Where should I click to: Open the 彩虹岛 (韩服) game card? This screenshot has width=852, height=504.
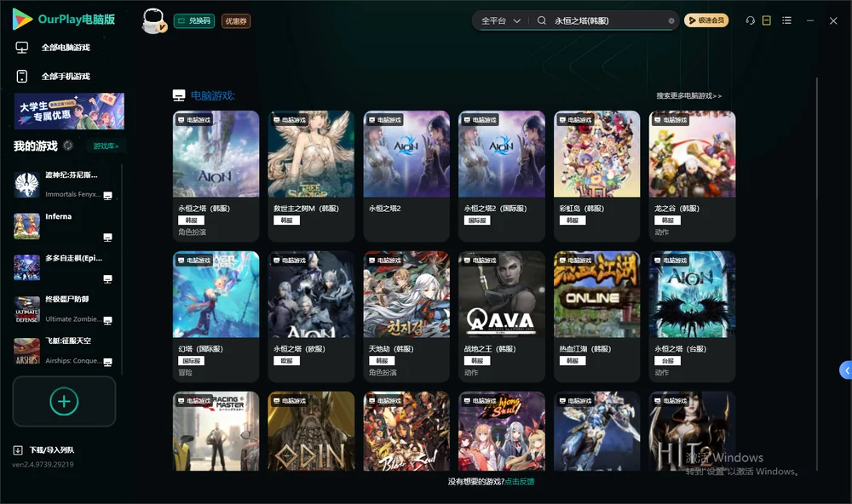(597, 176)
